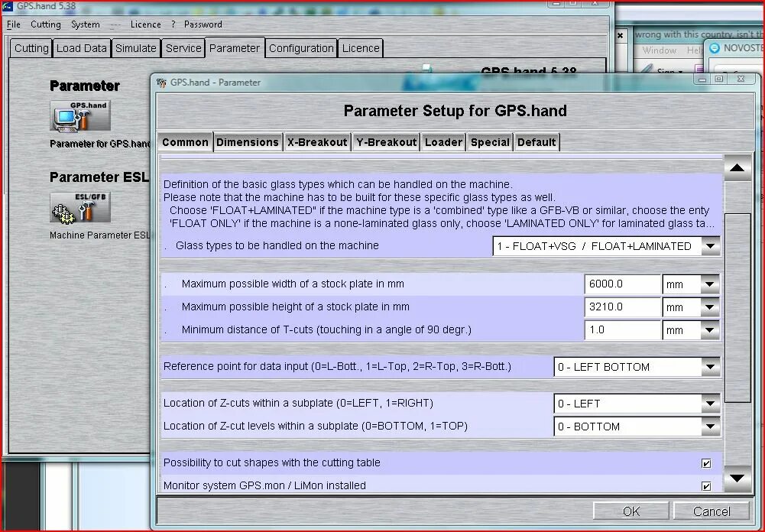The height and width of the screenshot is (532, 765).
Task: Switch to the Load Data tab
Action: point(81,47)
